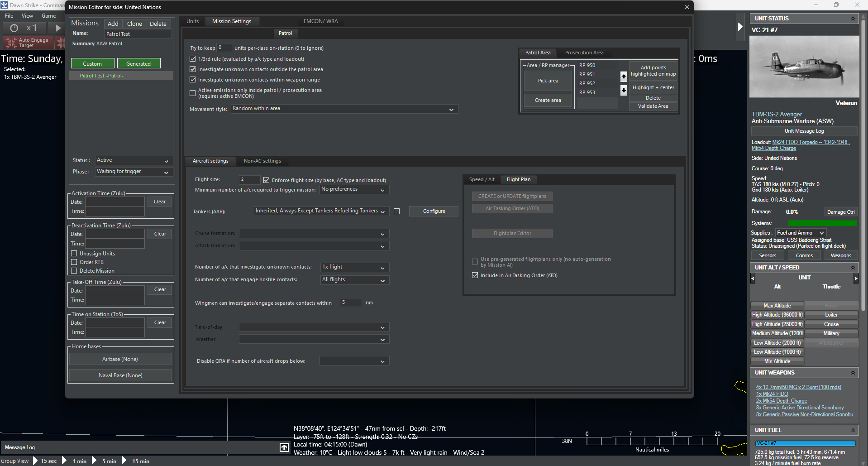Click the up arrow to scroll reference point list
The image size is (868, 466).
(624, 77)
